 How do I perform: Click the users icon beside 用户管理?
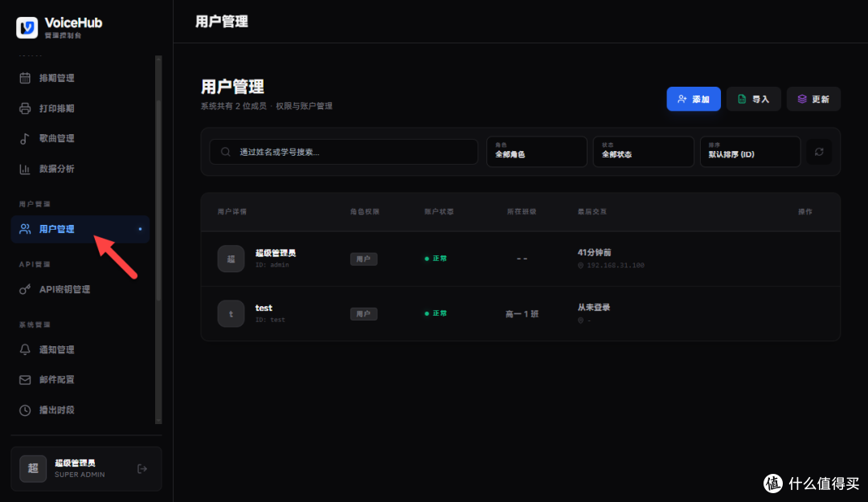click(x=25, y=229)
